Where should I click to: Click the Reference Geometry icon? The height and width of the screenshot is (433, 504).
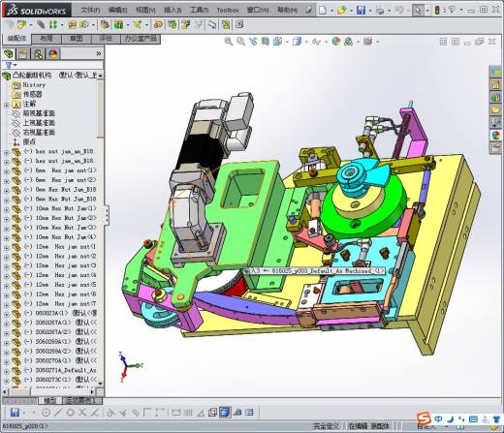(138, 24)
